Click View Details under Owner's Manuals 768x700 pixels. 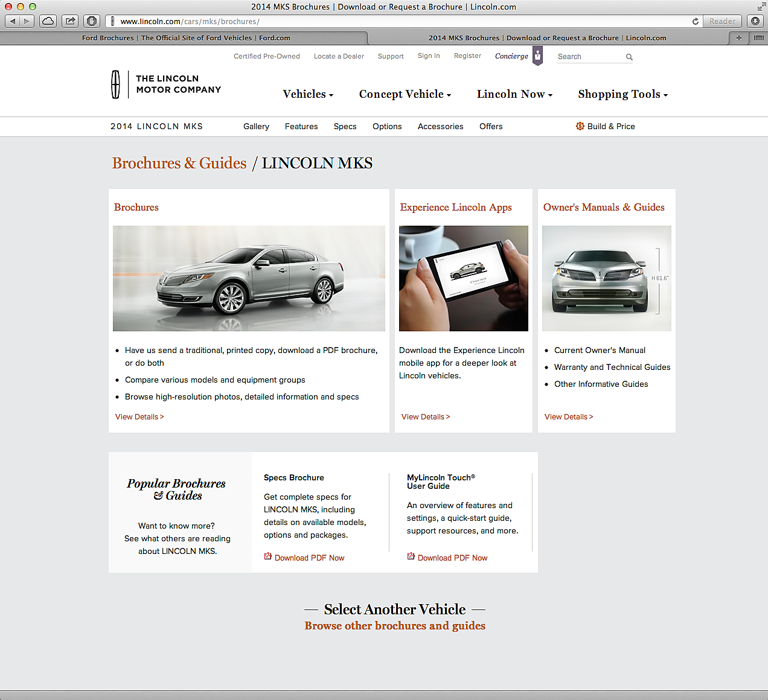tap(569, 417)
